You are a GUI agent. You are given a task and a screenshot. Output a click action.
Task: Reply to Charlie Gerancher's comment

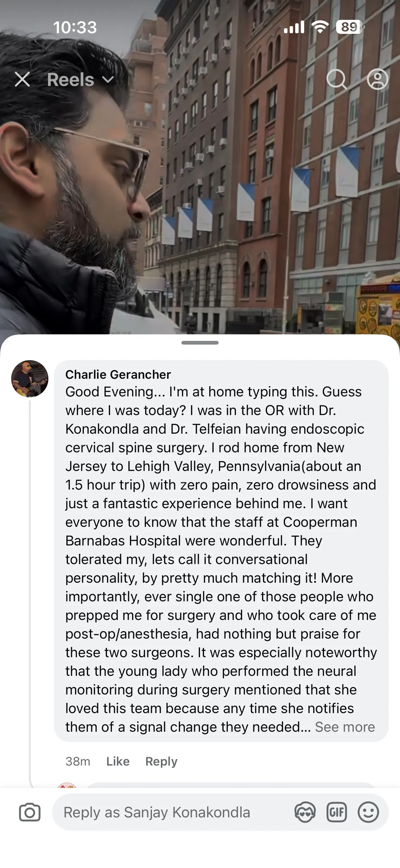click(161, 762)
